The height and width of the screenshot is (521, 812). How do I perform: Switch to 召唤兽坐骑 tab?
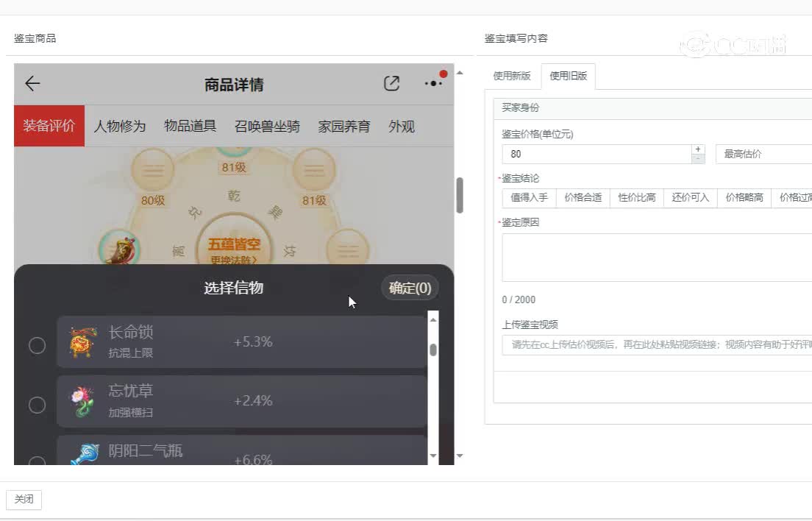click(267, 127)
